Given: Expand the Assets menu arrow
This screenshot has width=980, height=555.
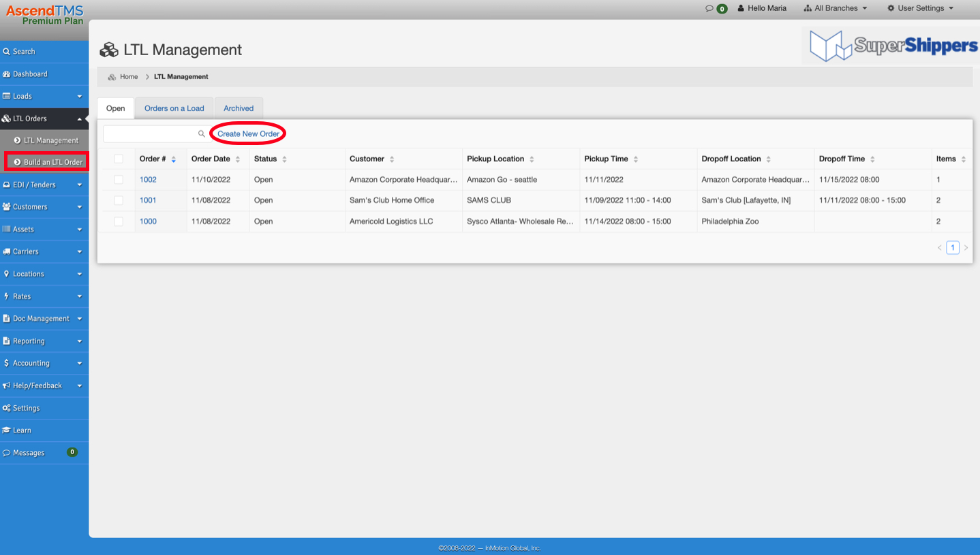Looking at the screenshot, I should (x=80, y=230).
